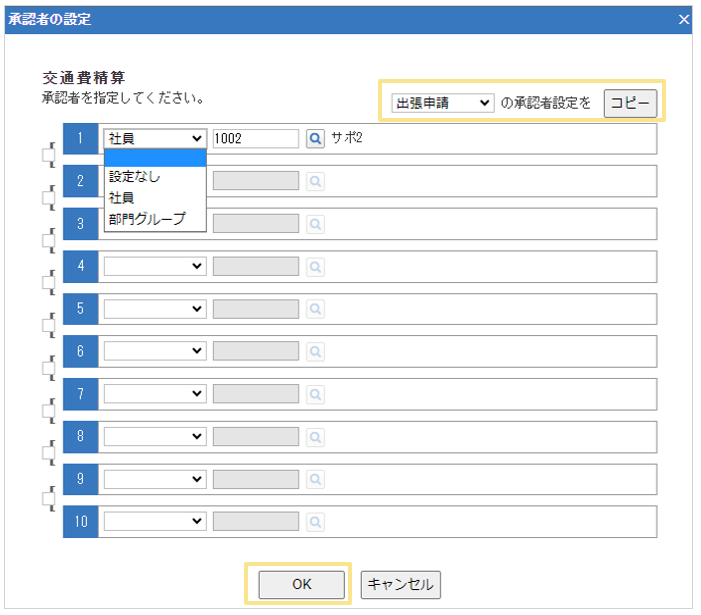Toggle the checkbox between rows 8 and 9
This screenshot has height=615, width=701.
coord(47,454)
